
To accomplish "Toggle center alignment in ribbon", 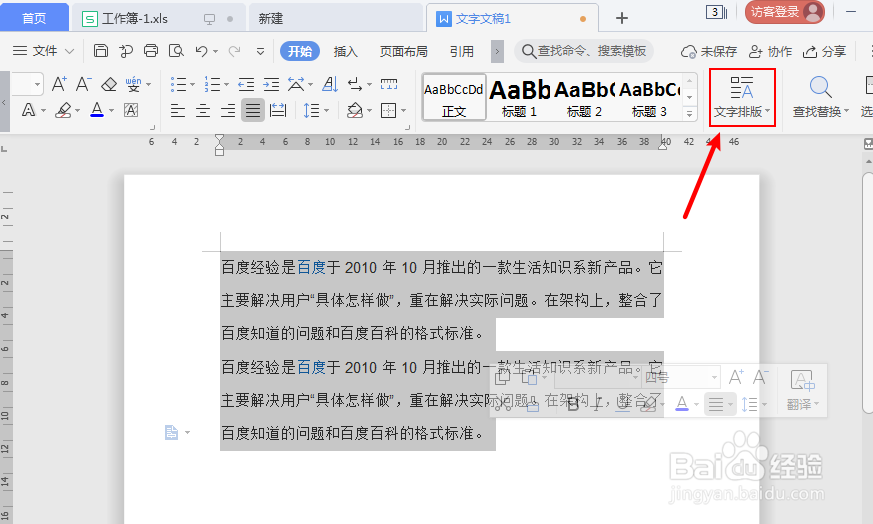I will tap(203, 110).
